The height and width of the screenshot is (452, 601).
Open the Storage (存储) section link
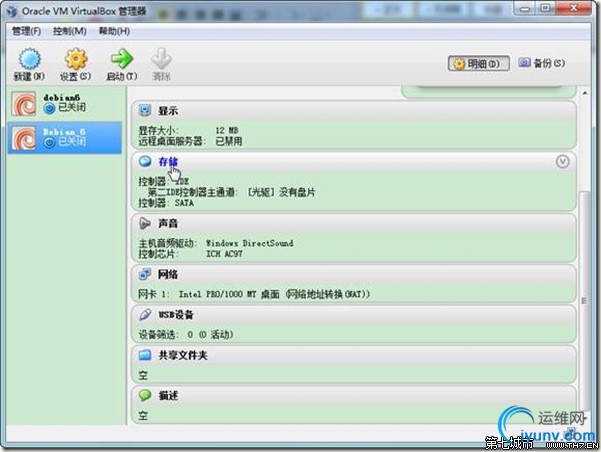pos(168,162)
